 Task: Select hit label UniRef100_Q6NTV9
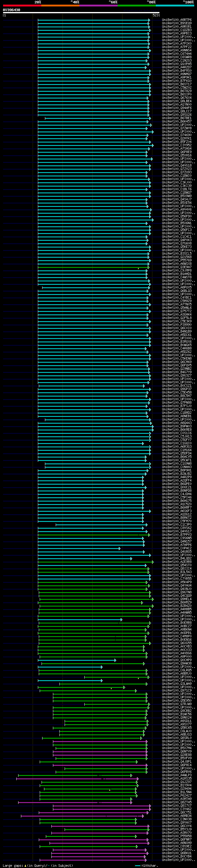[x=177, y=751]
